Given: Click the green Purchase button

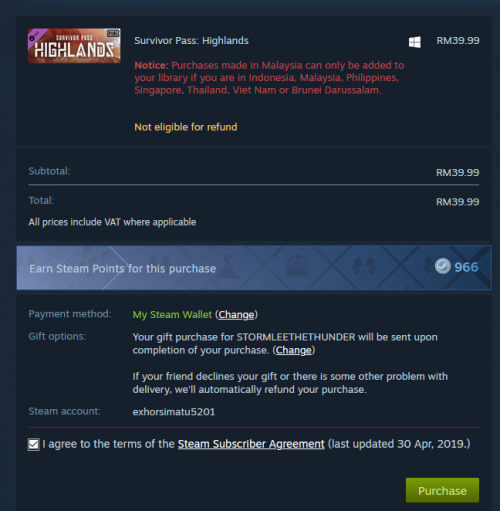Looking at the screenshot, I should click(442, 490).
